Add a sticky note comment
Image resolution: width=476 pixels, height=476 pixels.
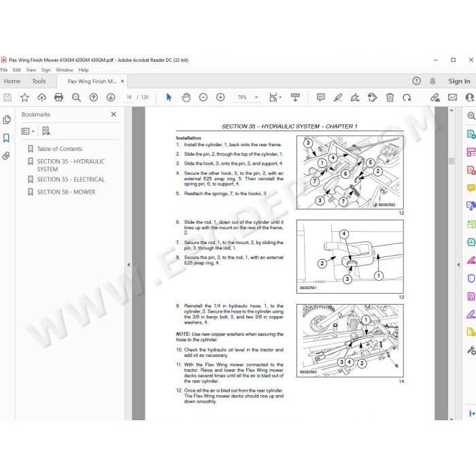[320, 97]
